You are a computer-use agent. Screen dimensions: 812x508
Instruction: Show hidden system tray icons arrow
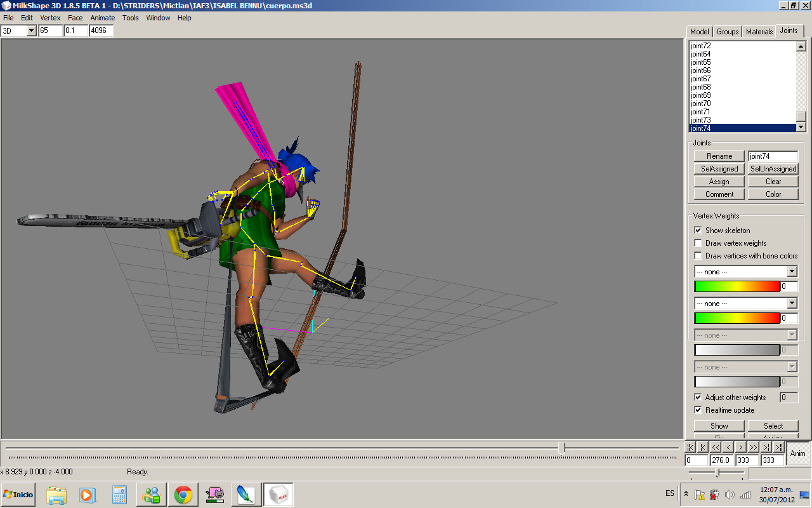point(686,494)
